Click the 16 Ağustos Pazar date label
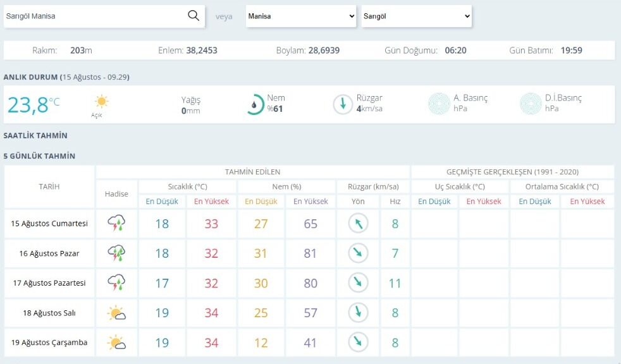 click(x=49, y=253)
